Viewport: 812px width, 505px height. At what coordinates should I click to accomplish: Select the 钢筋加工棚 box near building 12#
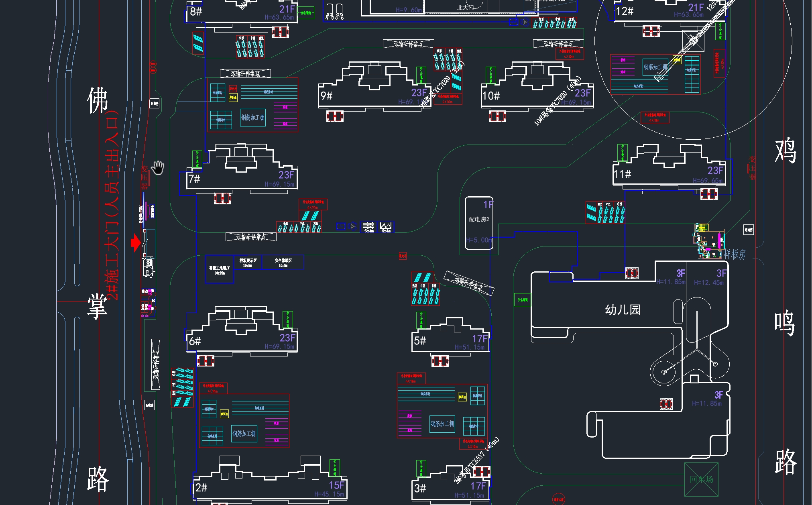655,67
